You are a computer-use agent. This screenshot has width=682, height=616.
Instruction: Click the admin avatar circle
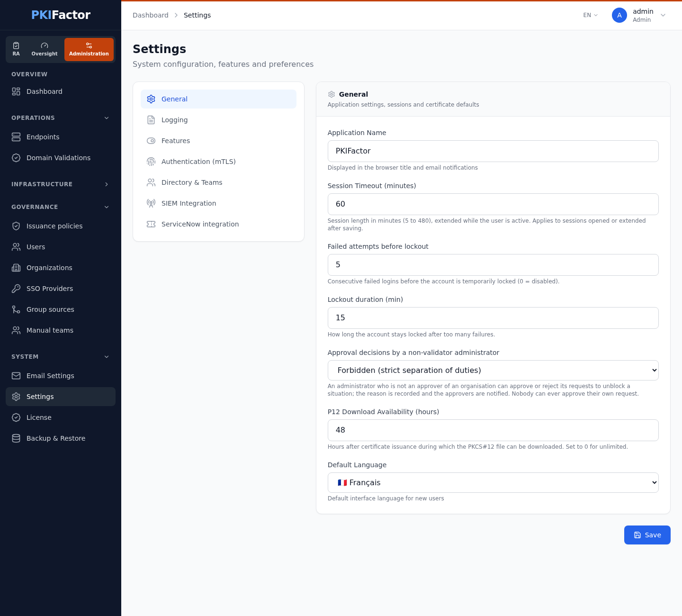pyautogui.click(x=619, y=15)
